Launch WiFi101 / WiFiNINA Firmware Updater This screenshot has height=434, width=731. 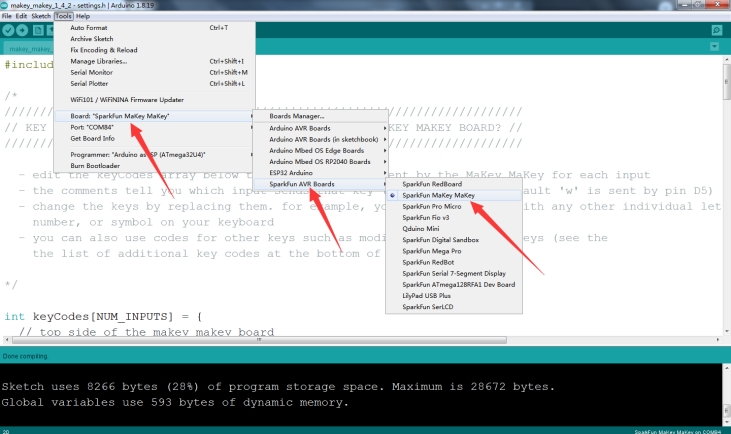[x=155, y=99]
